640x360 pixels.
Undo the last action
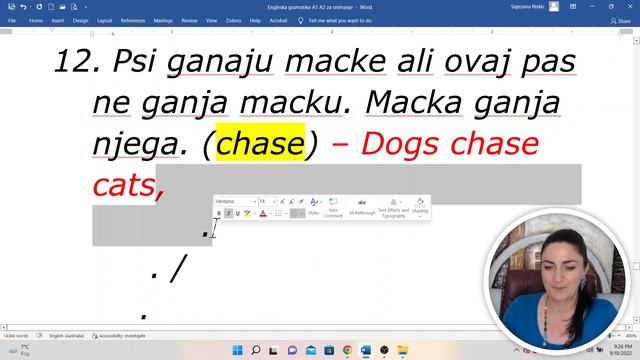coord(23,7)
